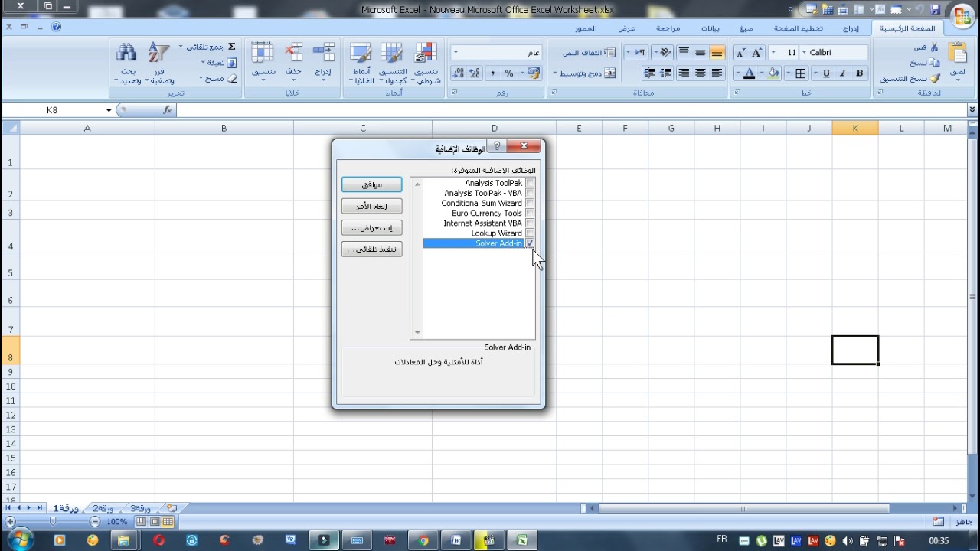Click the Format as Table (التنسيق كجدول) icon
The height and width of the screenshot is (551, 980).
coord(392,53)
